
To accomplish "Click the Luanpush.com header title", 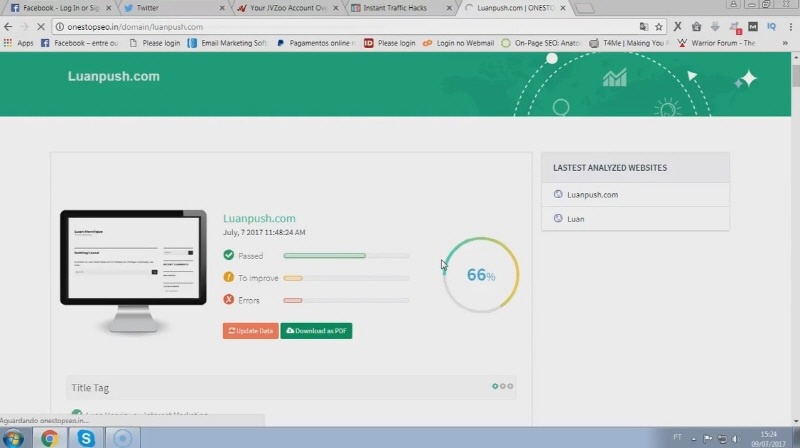I will pos(114,76).
